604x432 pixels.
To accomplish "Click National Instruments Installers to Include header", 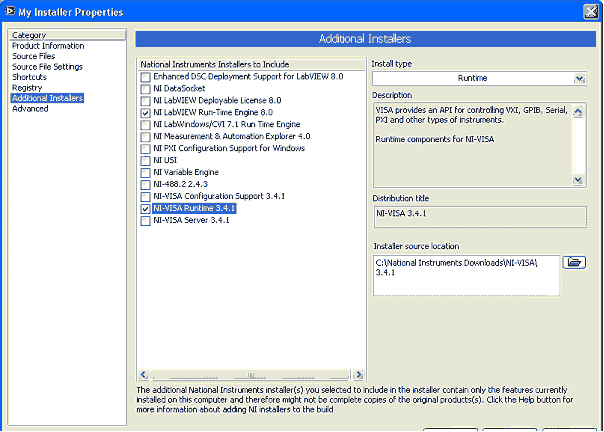I will coord(251,64).
